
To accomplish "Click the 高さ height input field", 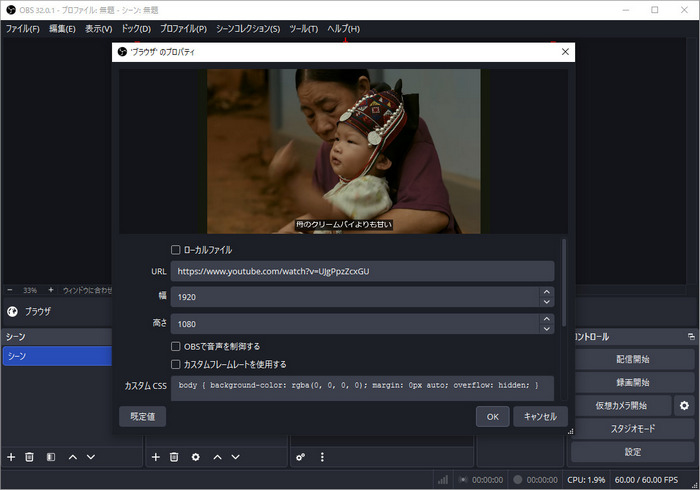I will point(355,324).
